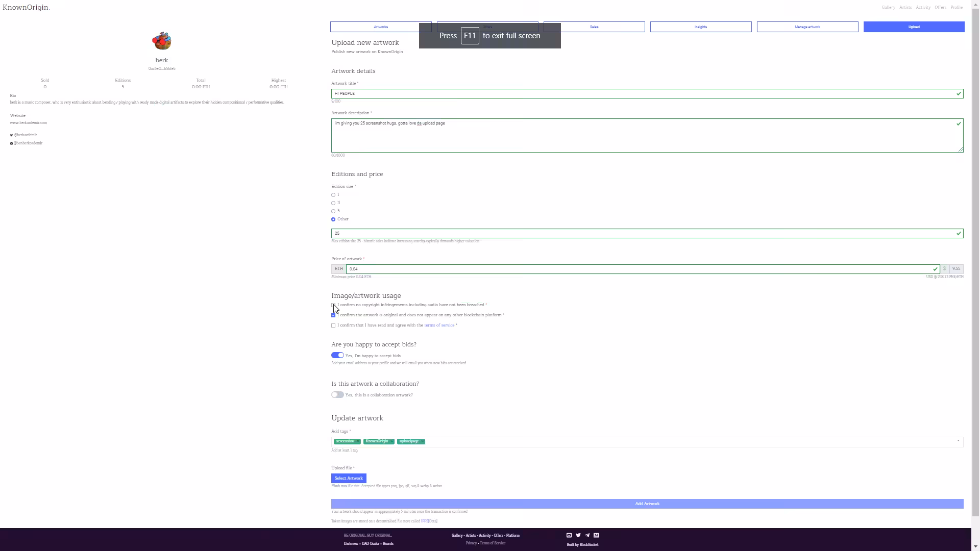Click berk's profile avatar image
The width and height of the screenshot is (980, 551).
(x=162, y=41)
